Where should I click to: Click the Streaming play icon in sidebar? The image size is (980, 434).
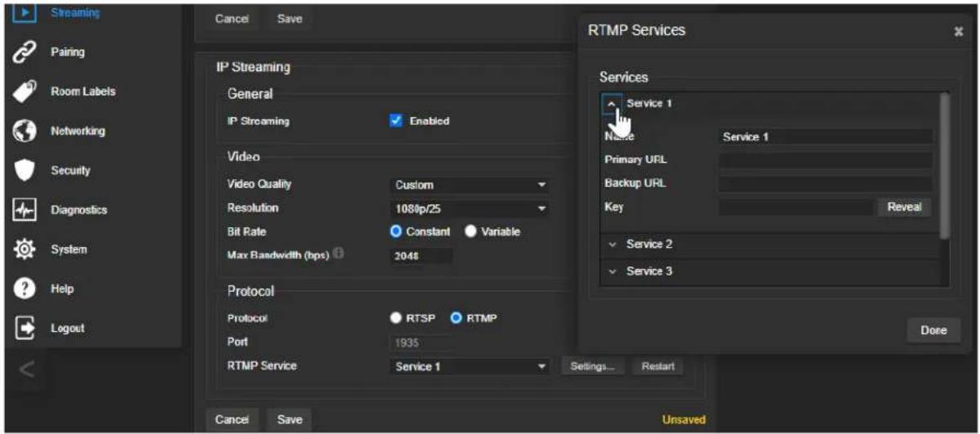click(25, 12)
